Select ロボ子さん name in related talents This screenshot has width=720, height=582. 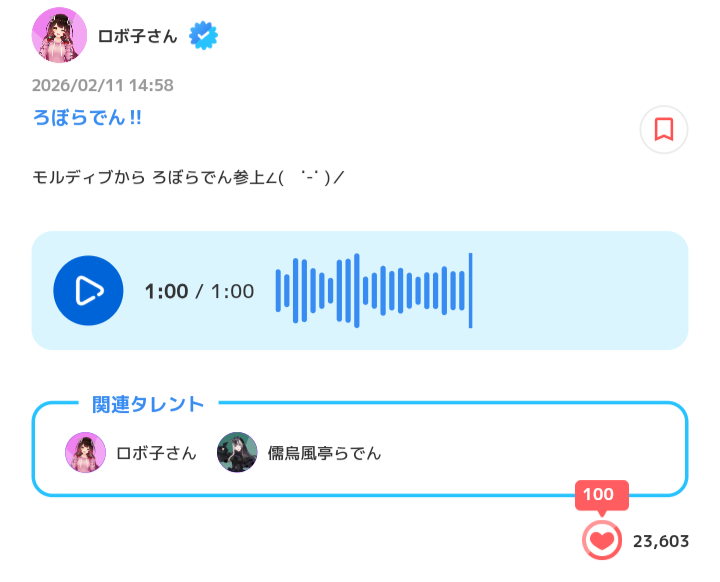tap(157, 453)
